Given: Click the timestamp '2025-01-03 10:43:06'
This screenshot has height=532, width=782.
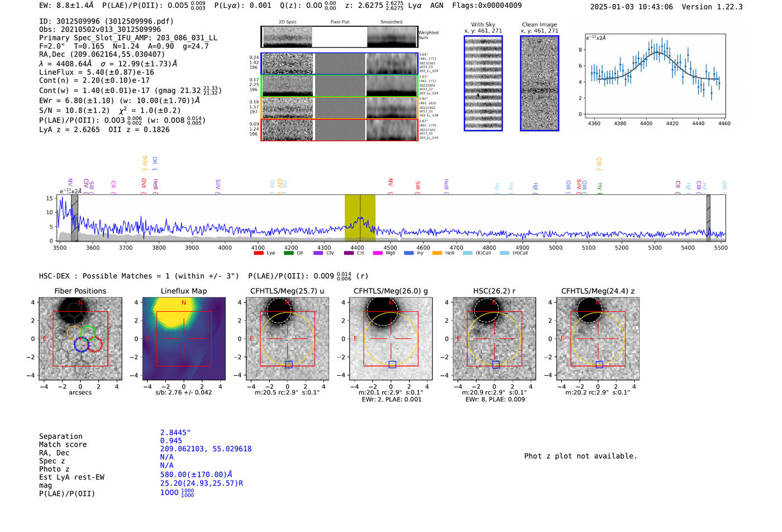Looking at the screenshot, I should click(x=632, y=7).
